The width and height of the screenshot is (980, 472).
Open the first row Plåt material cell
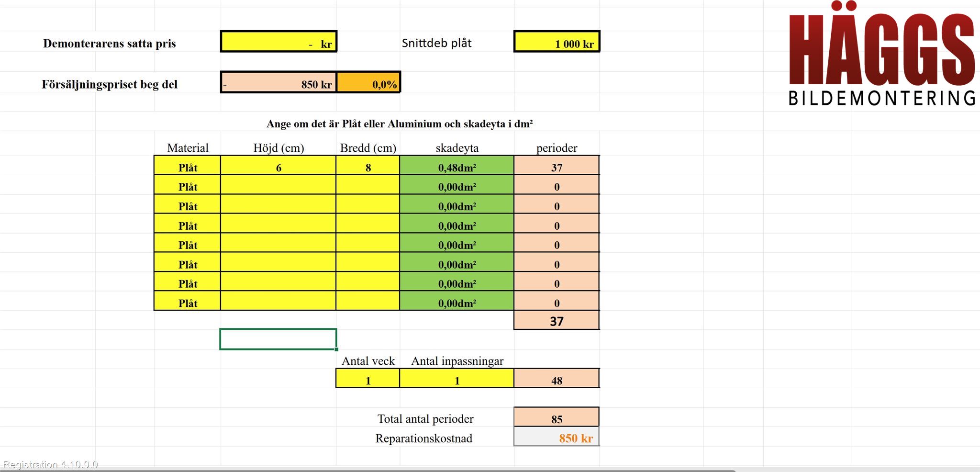tap(188, 168)
